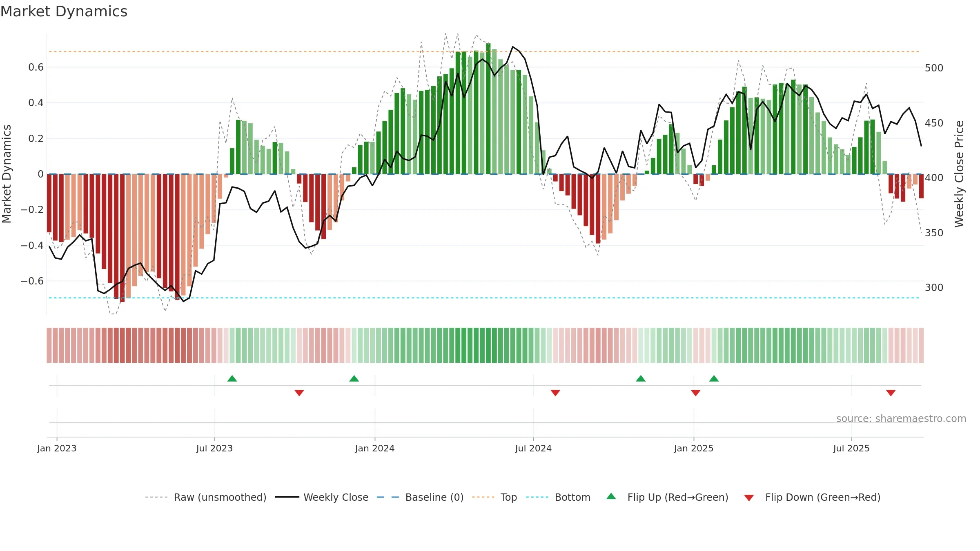Click the 0.2 tick on the left axis
This screenshot has width=980, height=551.
[x=36, y=138]
